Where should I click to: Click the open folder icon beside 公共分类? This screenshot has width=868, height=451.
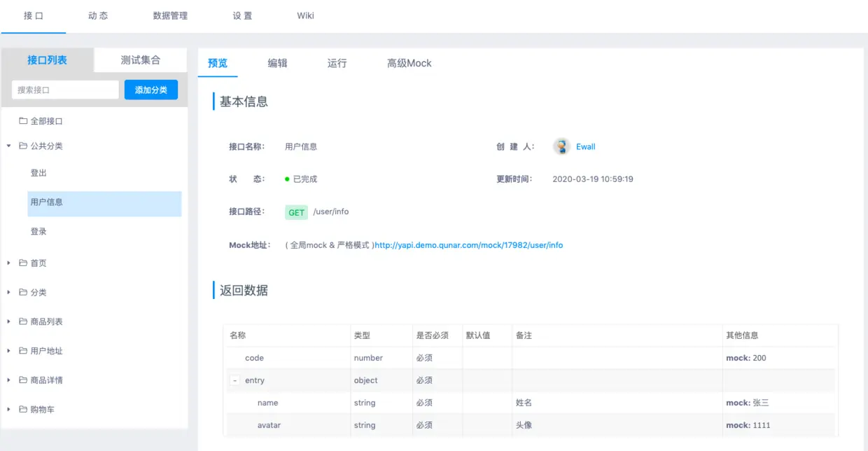click(23, 146)
